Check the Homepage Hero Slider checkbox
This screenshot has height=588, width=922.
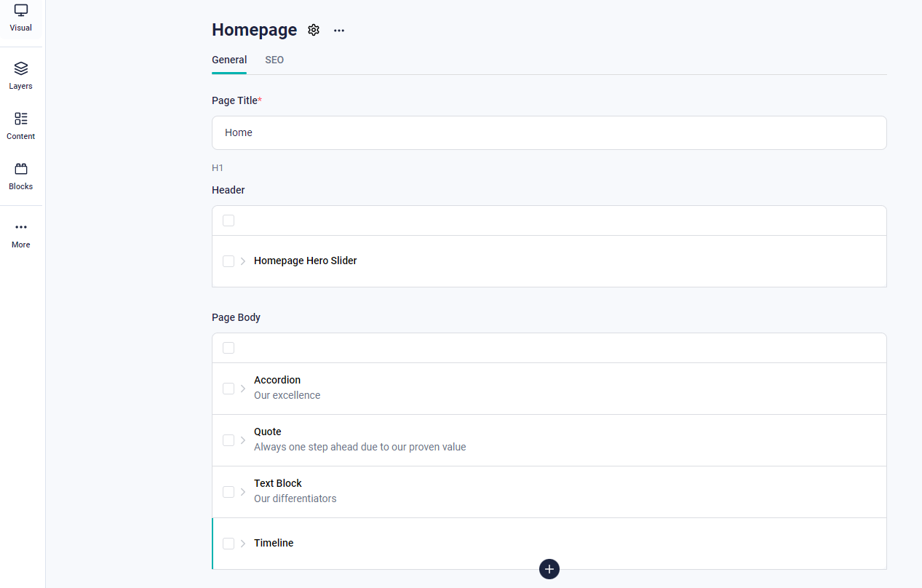[228, 261]
